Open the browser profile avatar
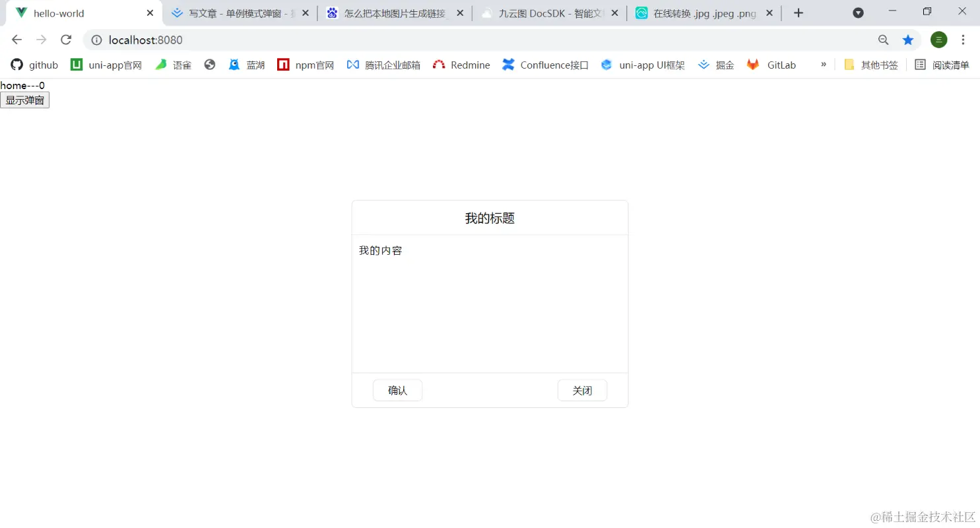The height and width of the screenshot is (528, 980). pos(938,40)
